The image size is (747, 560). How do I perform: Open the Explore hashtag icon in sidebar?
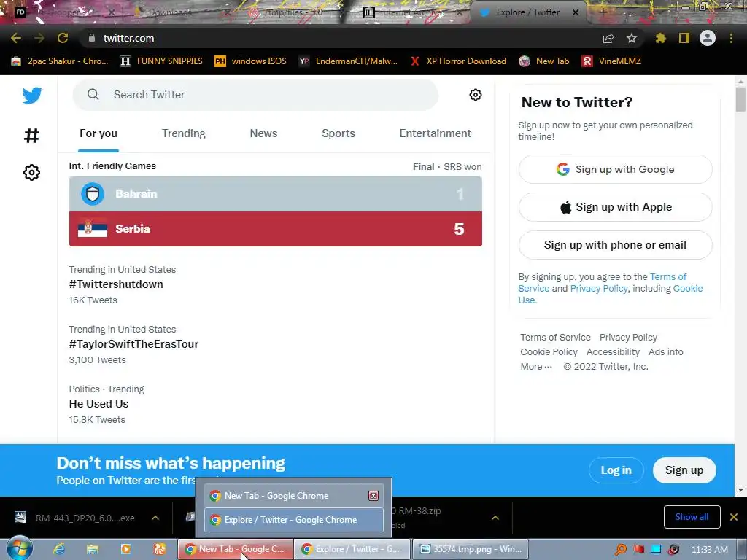[x=31, y=136]
